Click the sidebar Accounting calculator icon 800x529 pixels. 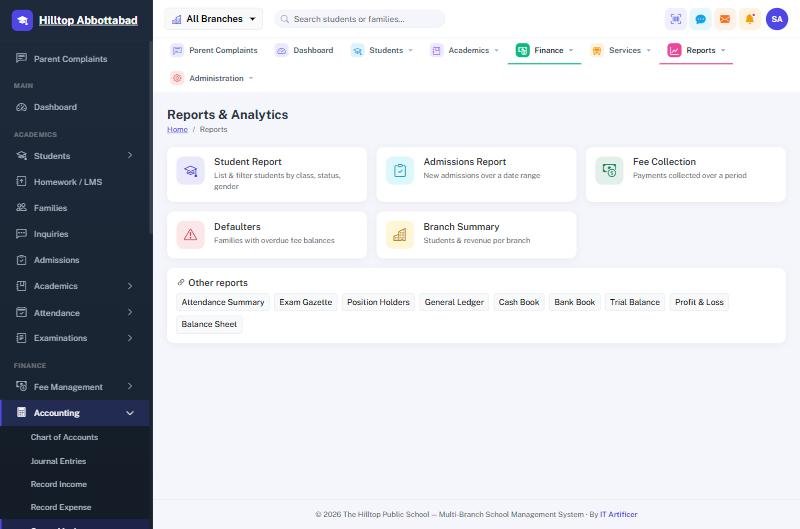click(21, 412)
